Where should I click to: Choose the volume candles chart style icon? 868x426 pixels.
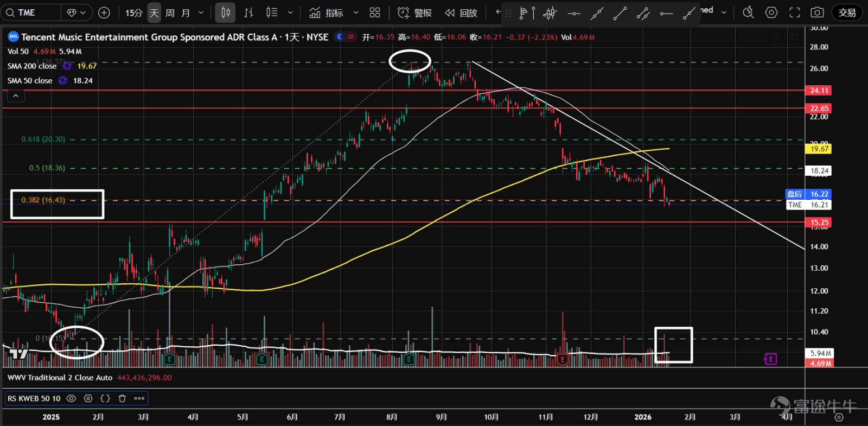(x=272, y=12)
